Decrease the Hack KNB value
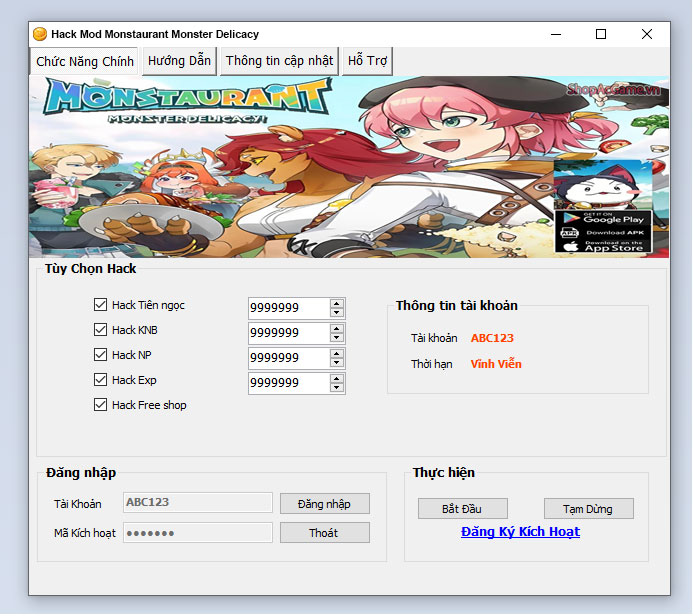Viewport: 693px width, 616px height. (337, 338)
